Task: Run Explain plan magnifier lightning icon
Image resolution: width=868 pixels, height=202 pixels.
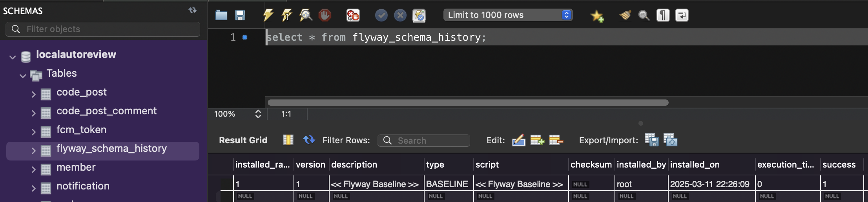Action: [306, 15]
